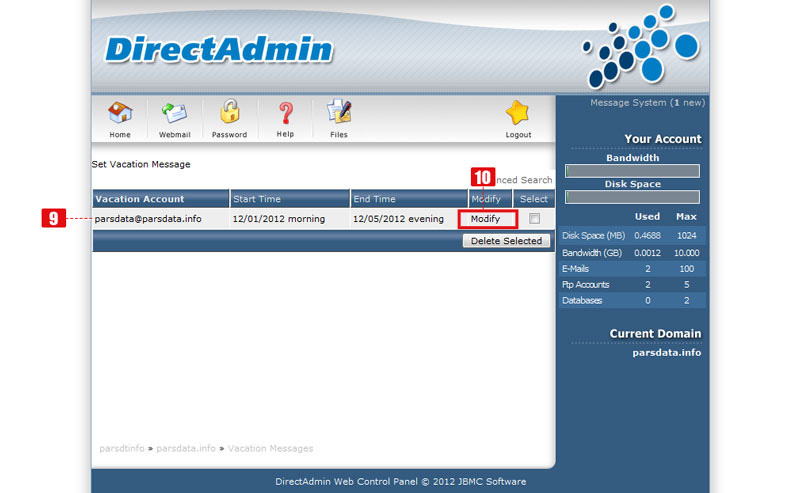
Task: Click the Databases stats row
Action: [632, 301]
